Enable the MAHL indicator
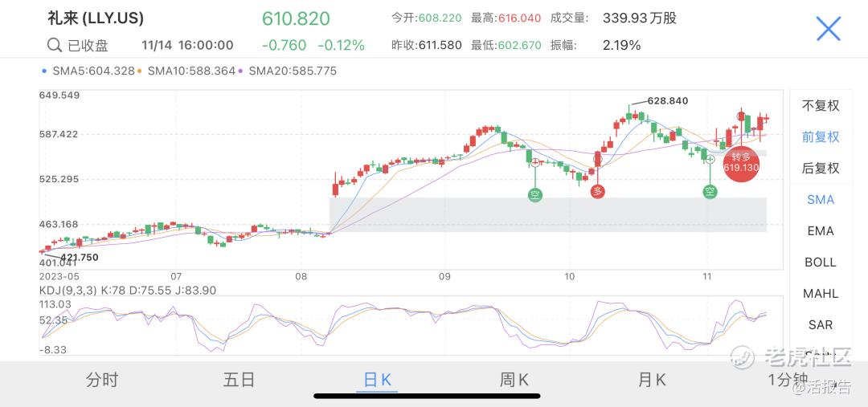Viewport: 868px width, 407px height. (x=820, y=294)
